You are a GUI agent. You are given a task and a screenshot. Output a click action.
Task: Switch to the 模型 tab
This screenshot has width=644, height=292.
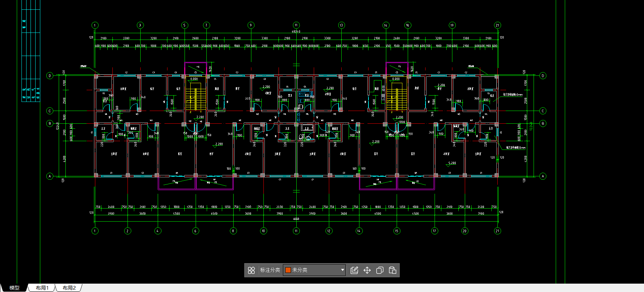click(14, 288)
